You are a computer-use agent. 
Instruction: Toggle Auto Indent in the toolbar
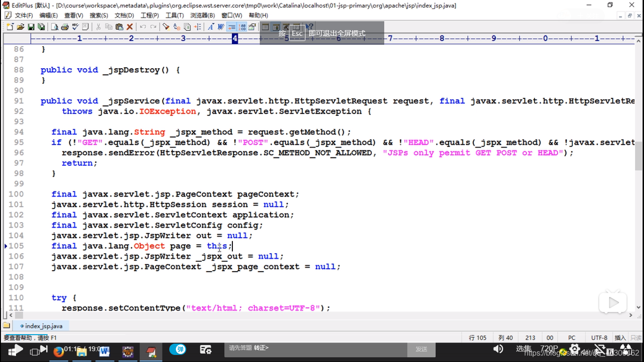coord(231,27)
